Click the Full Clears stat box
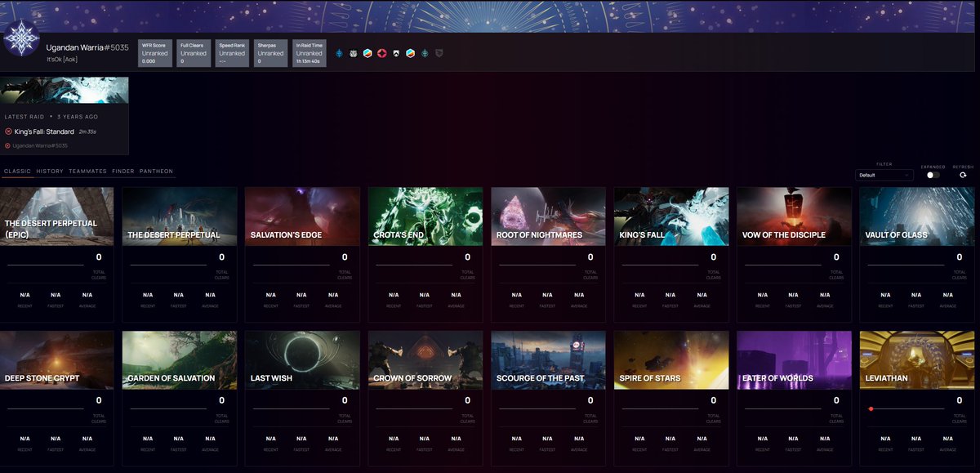 pyautogui.click(x=194, y=52)
